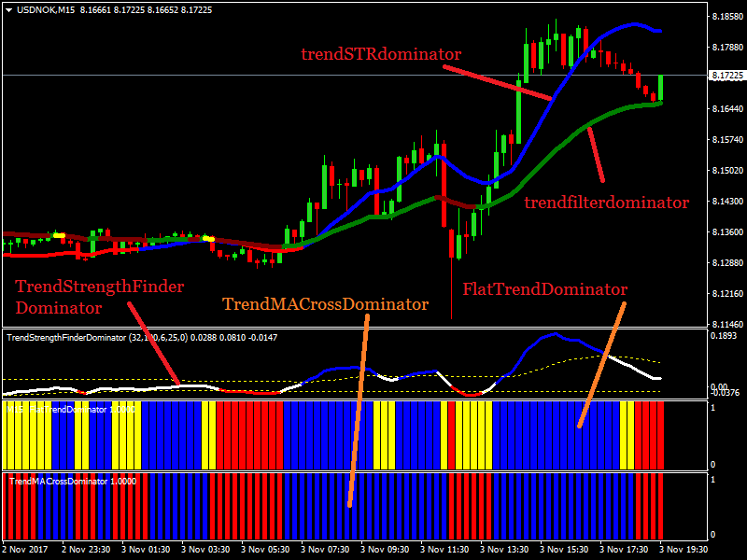Open the chart menu triangle beside USDNOK,M15
The height and width of the screenshot is (560, 747).
9,10
